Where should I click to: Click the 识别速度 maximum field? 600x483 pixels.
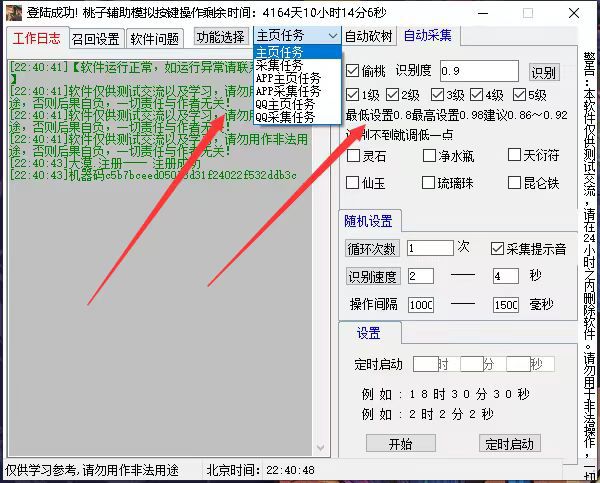click(505, 276)
